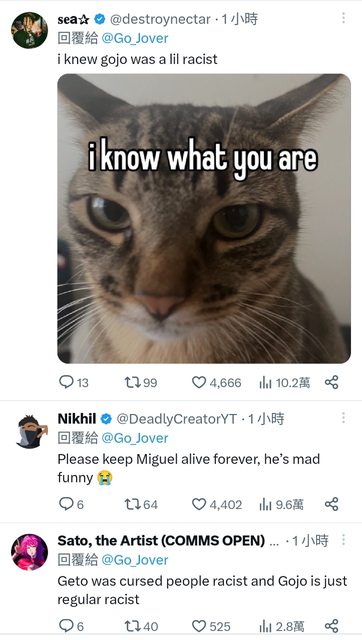
Task: Visit the @DeadlyCreatorYT profile handle
Action: point(176,418)
